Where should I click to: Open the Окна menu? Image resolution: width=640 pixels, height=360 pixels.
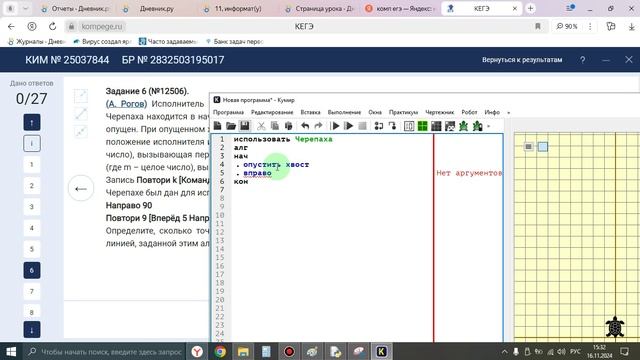(375, 112)
